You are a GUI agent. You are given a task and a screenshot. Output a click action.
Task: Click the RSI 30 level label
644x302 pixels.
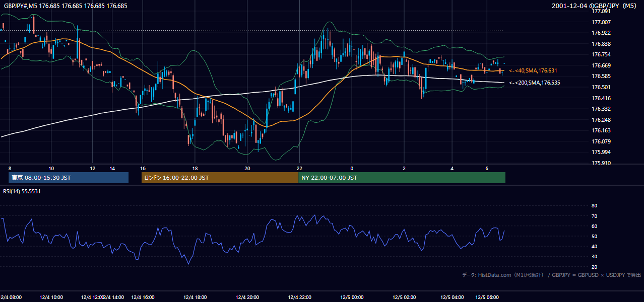pos(594,257)
